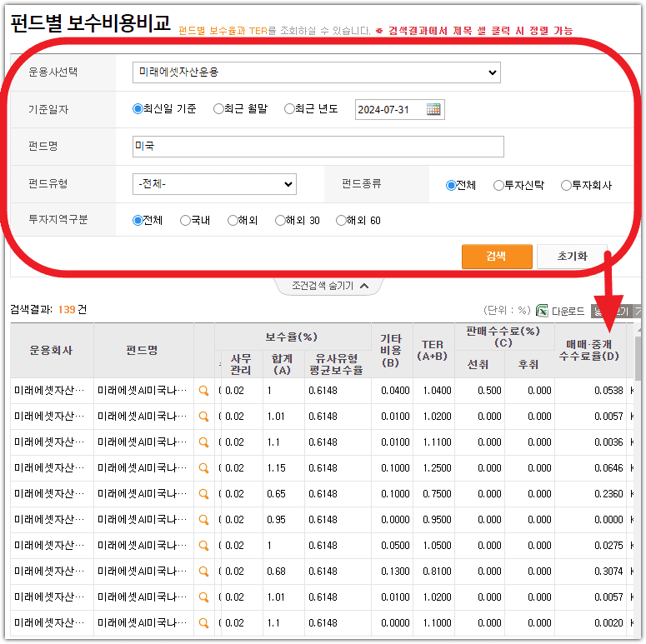Click the 매매수수료 value 0.0646
The image size is (646, 644).
tap(608, 468)
